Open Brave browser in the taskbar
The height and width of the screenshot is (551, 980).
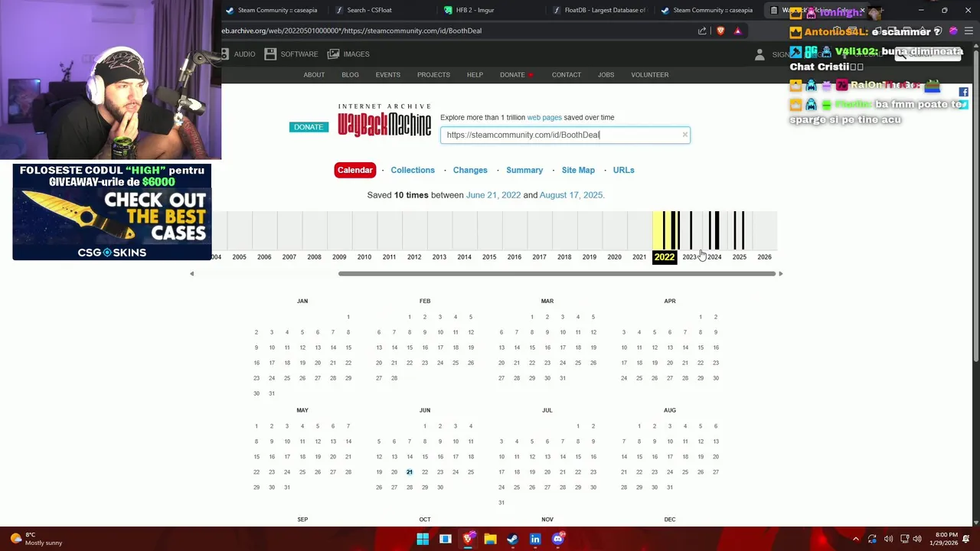pos(468,539)
